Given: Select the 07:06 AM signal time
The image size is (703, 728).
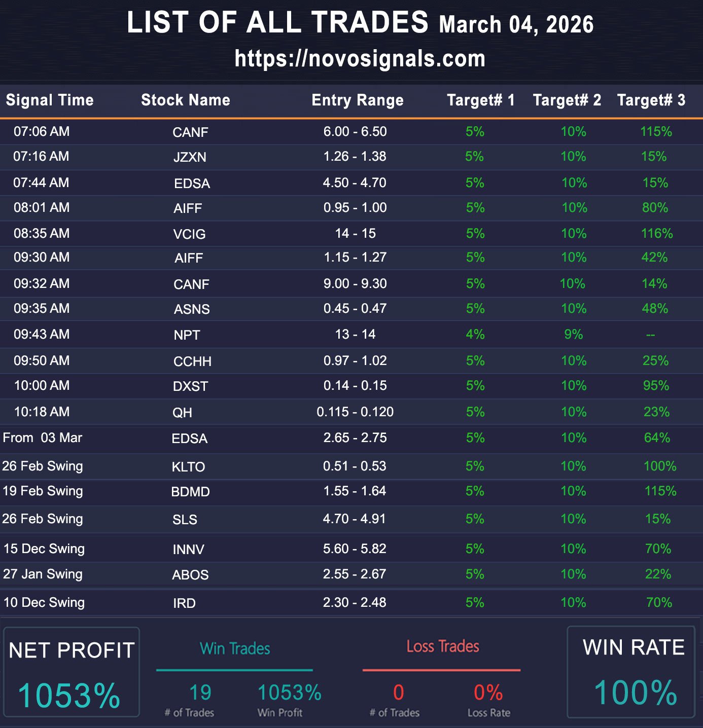Looking at the screenshot, I should click(42, 132).
